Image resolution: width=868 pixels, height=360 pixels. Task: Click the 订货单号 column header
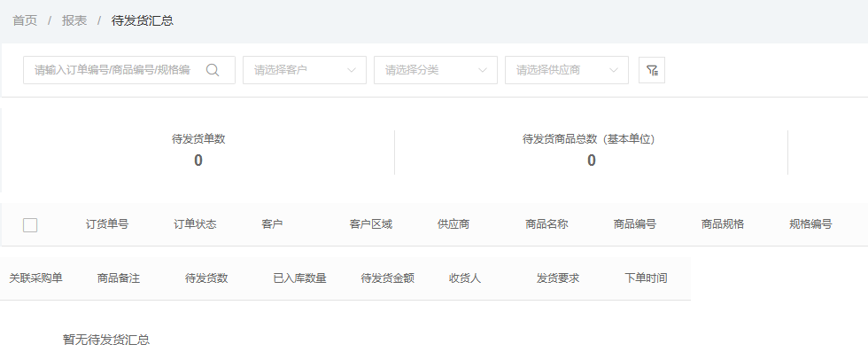(x=107, y=224)
